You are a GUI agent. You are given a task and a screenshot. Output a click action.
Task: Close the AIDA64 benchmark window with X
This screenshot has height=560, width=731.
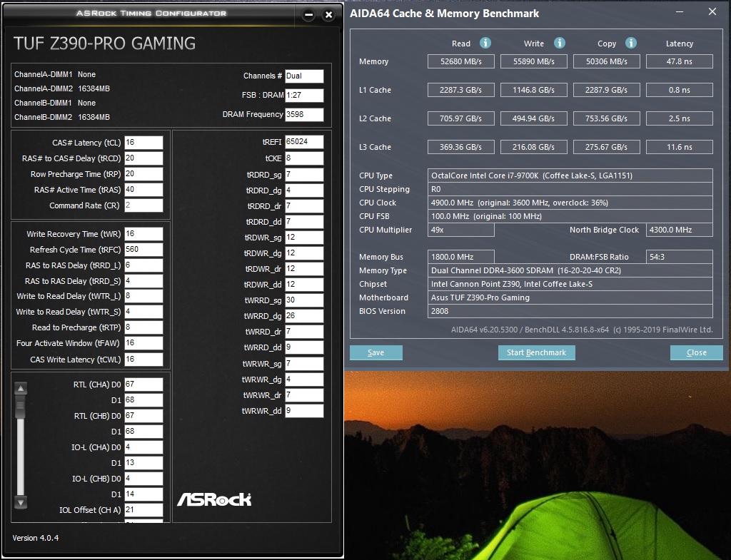712,12
